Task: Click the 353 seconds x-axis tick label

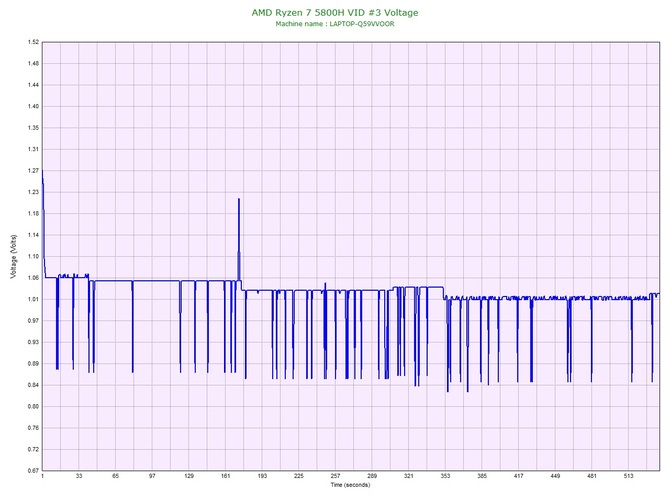Action: coord(445,476)
